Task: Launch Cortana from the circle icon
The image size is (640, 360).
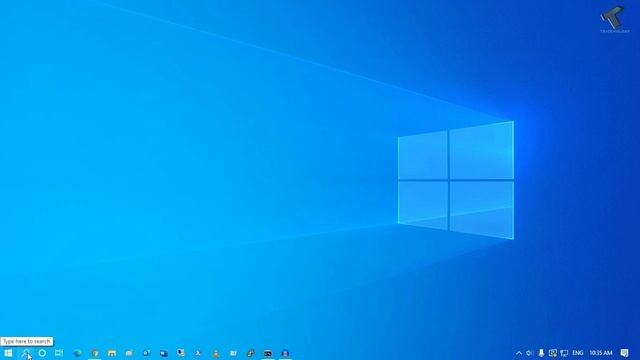Action: [42, 353]
